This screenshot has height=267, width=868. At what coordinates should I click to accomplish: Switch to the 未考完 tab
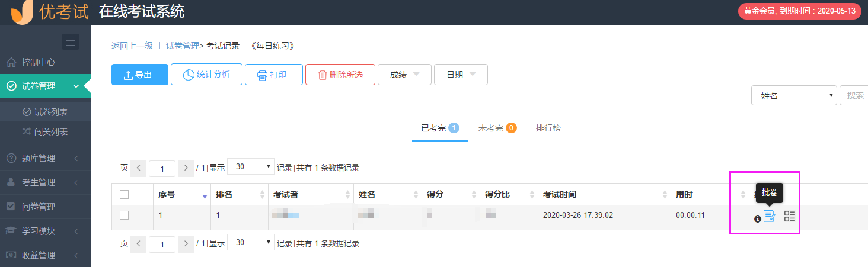click(x=497, y=128)
